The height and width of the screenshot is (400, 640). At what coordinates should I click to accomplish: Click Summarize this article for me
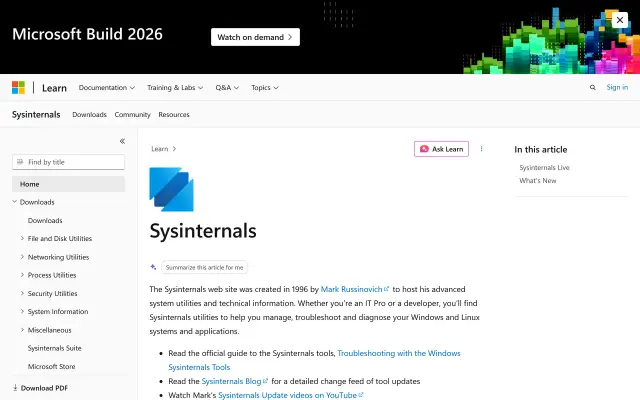coord(204,267)
